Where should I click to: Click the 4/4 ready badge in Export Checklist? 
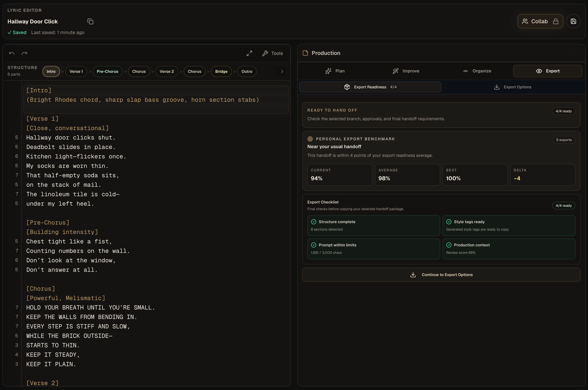click(x=563, y=205)
